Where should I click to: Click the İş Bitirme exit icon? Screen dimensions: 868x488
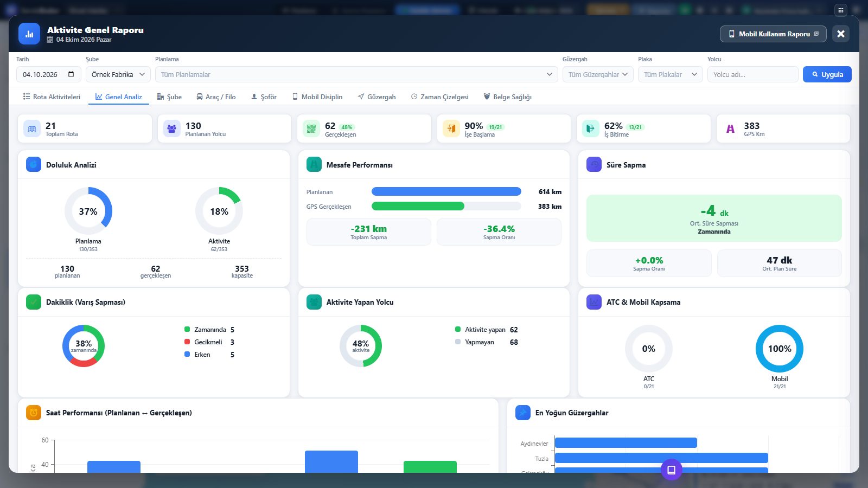pyautogui.click(x=591, y=129)
